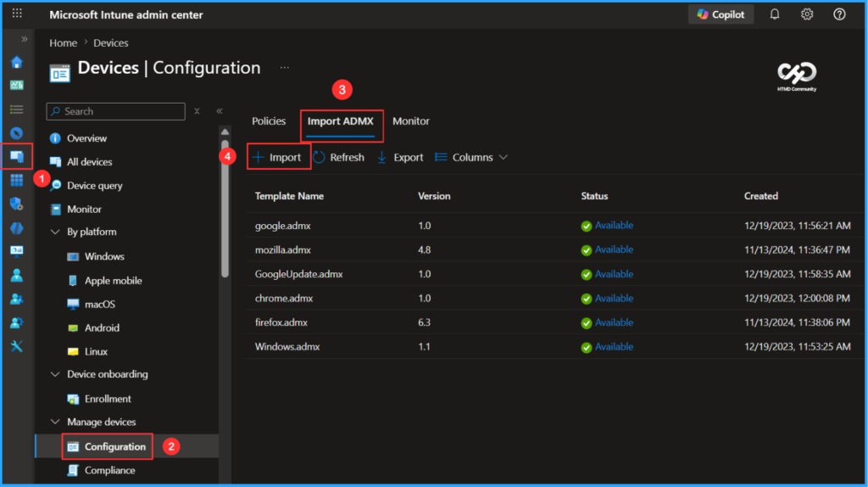Open Compliance in side menu
The height and width of the screenshot is (487, 868).
pyautogui.click(x=109, y=470)
